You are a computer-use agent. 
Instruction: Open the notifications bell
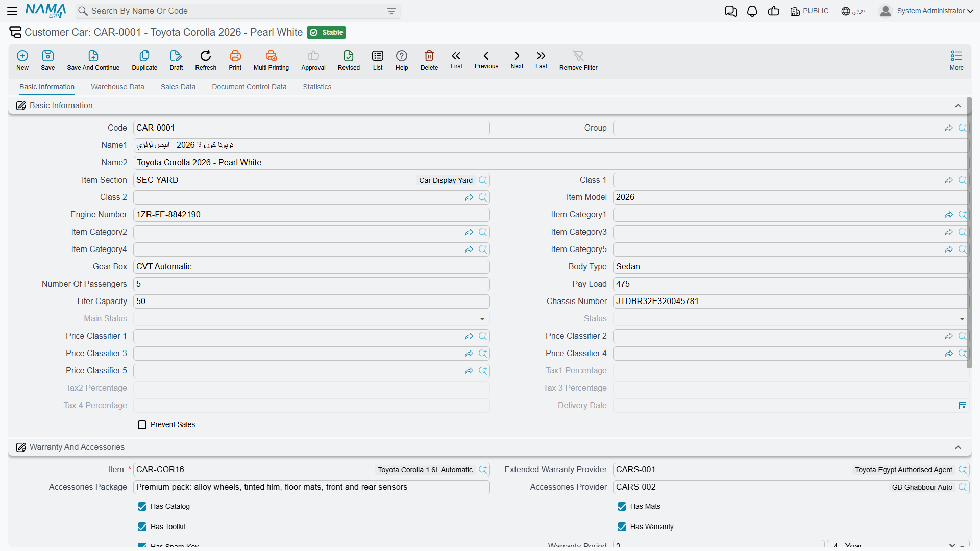coord(752,11)
